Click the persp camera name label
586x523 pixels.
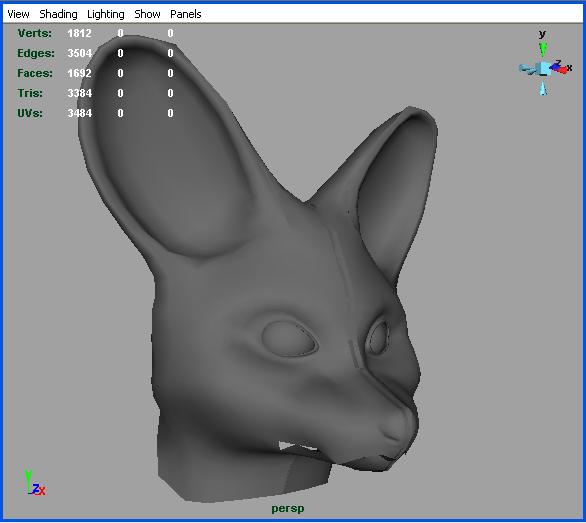point(288,508)
